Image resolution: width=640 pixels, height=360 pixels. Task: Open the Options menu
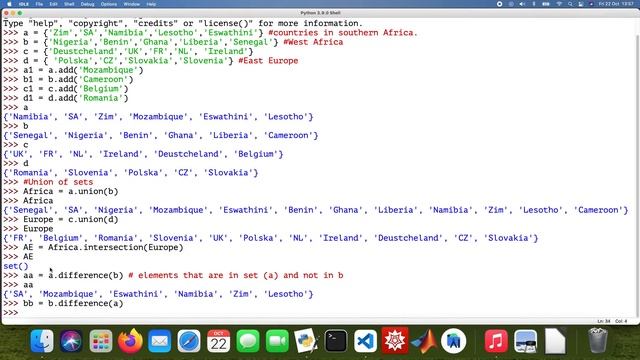point(109,4)
